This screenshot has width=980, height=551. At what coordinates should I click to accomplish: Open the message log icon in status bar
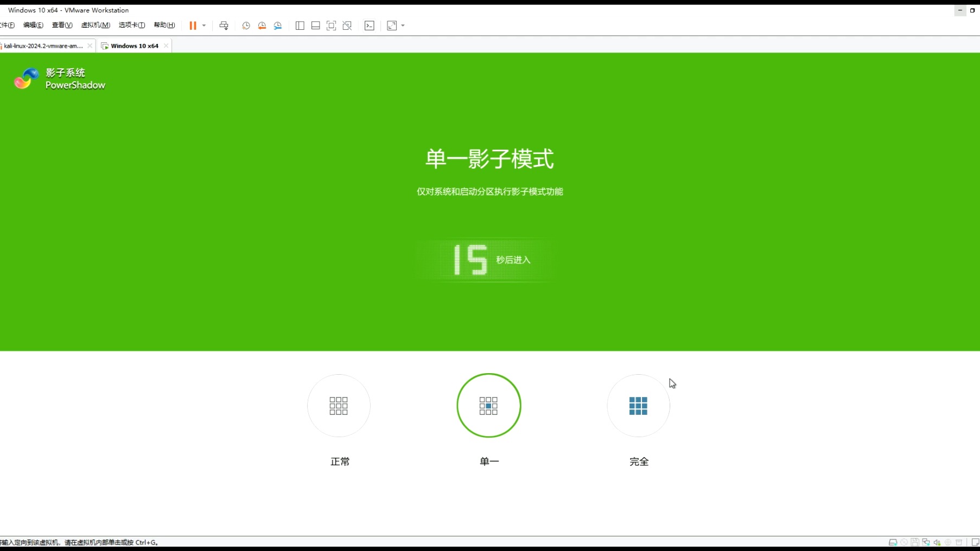pyautogui.click(x=975, y=542)
